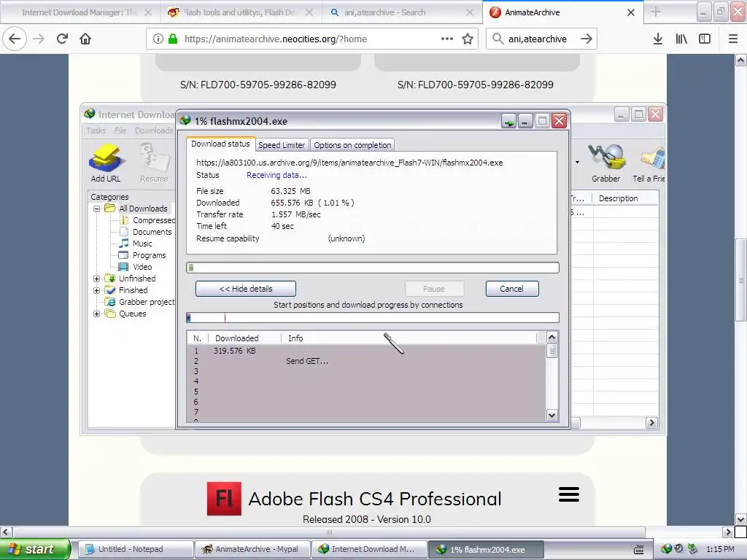This screenshot has height=560, width=747.
Task: Open the browser downloads arrow
Action: coord(657,39)
